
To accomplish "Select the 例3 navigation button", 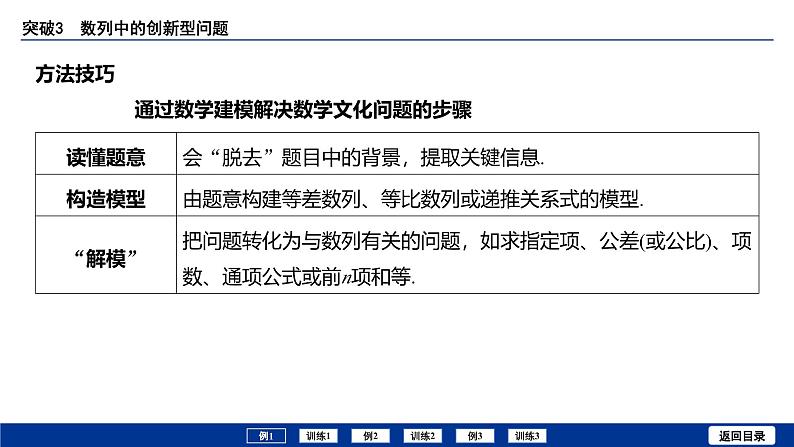I will pos(475,436).
